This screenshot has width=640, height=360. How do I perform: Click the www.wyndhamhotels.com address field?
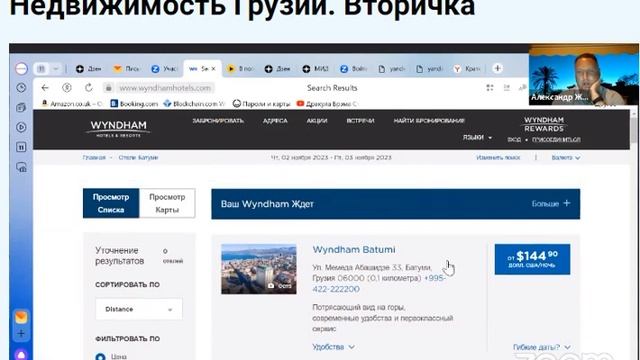[165, 88]
